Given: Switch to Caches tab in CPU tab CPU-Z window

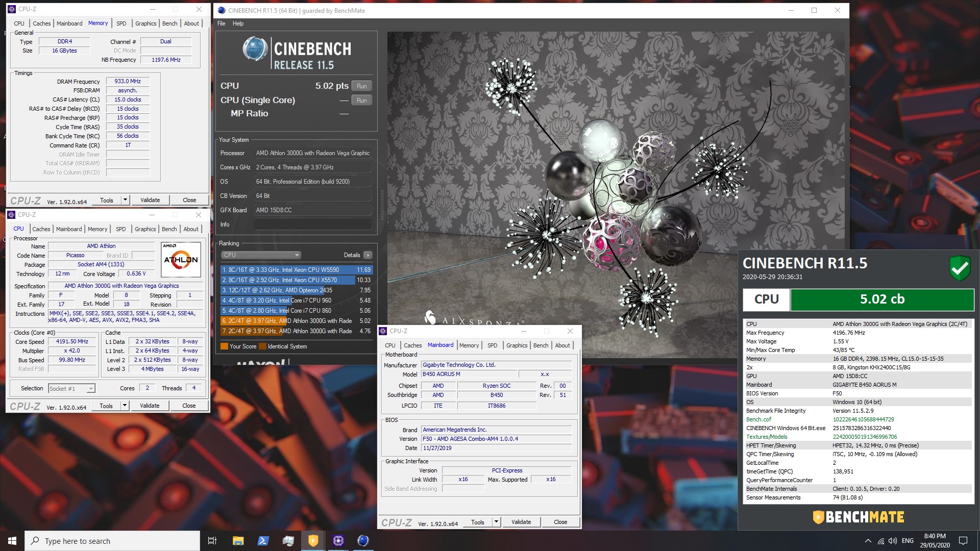Looking at the screenshot, I should pyautogui.click(x=41, y=229).
